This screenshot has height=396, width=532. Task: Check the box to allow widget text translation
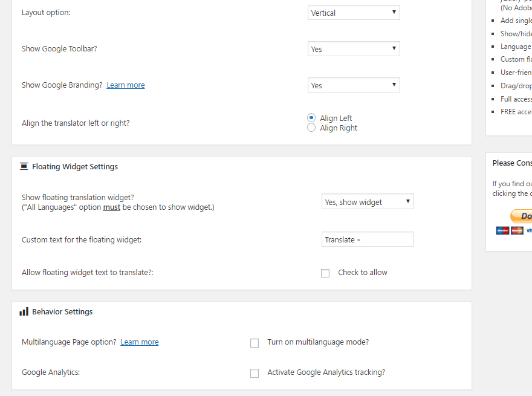pos(325,273)
